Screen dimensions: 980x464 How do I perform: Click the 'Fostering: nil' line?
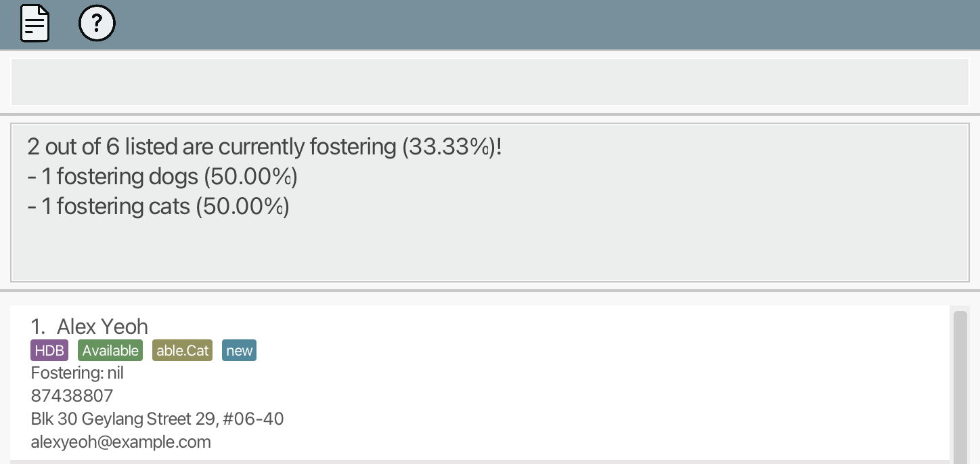[x=77, y=373]
